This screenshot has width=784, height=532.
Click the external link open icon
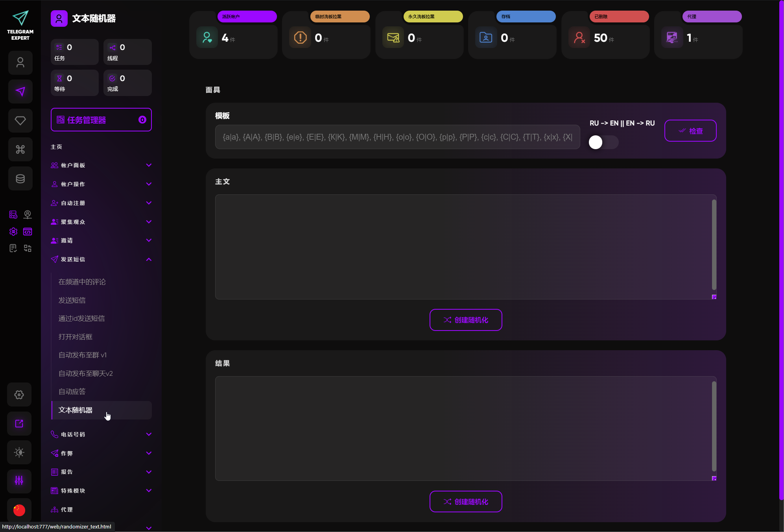[19, 423]
